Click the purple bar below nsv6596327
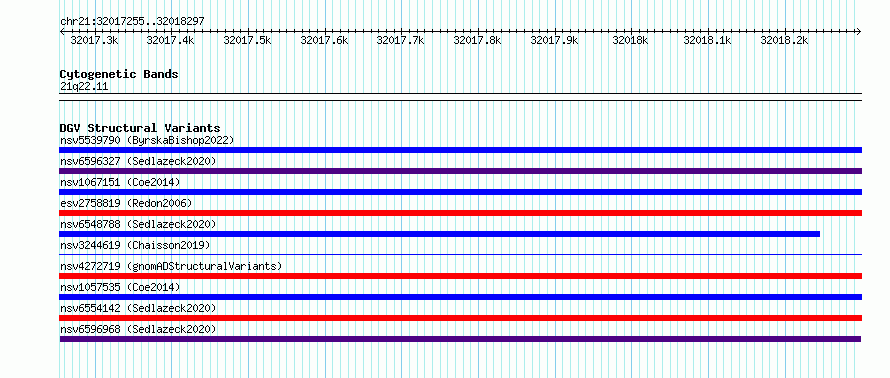Image resolution: width=890 pixels, height=378 pixels. [460, 171]
